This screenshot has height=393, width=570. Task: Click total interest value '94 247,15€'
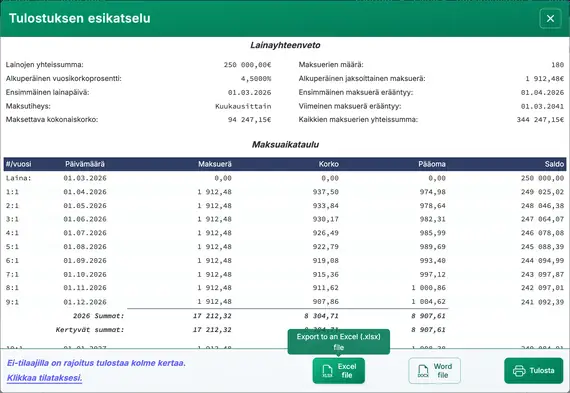coord(249,120)
